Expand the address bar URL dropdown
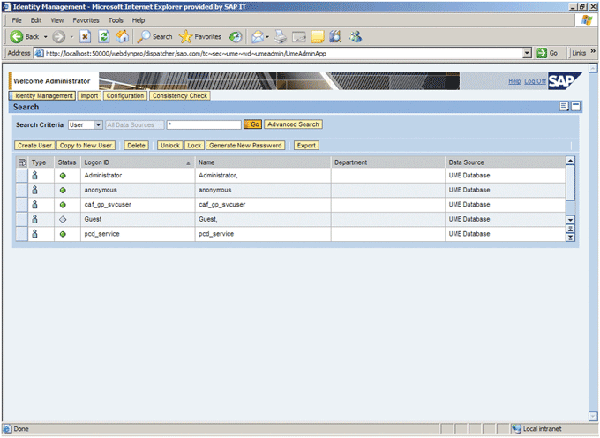Viewport: 600px width, 438px height. click(527, 52)
